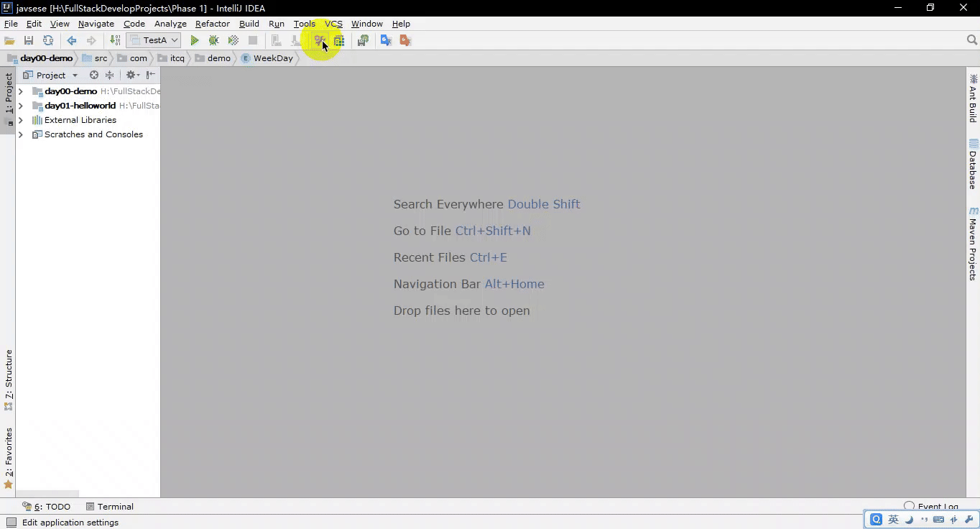
Task: Click the Save All disk icon
Action: tap(29, 41)
